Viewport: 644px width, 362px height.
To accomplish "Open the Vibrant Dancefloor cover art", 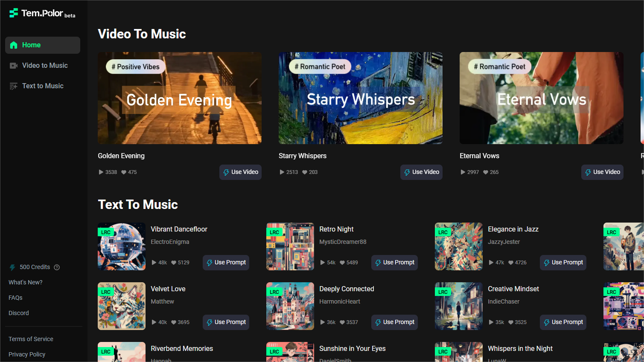I will [122, 246].
